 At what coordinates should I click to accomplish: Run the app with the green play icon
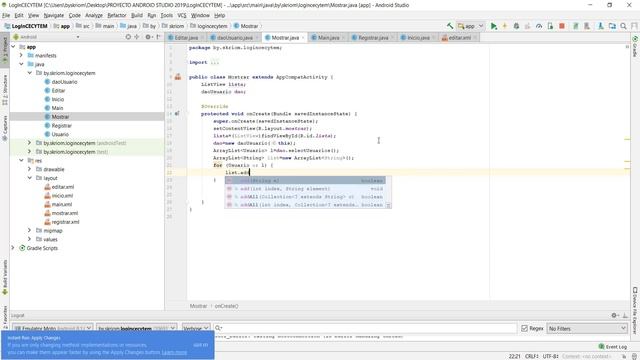click(x=493, y=26)
